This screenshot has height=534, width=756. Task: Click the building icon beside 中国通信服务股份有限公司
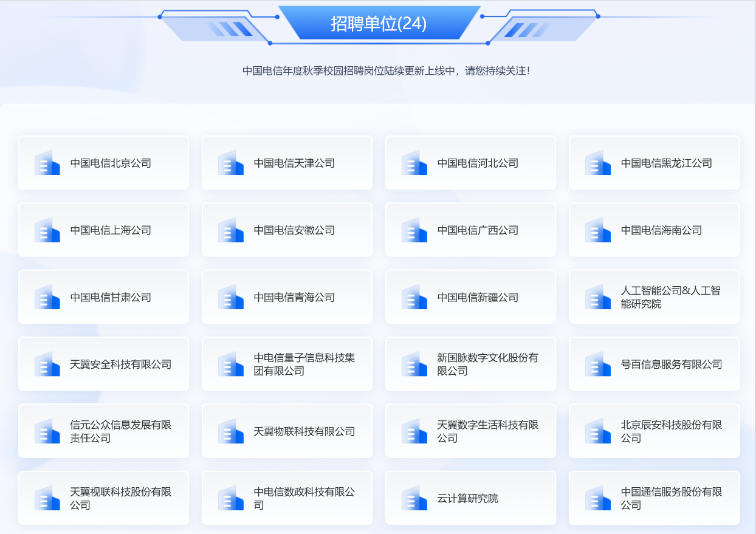(x=598, y=498)
